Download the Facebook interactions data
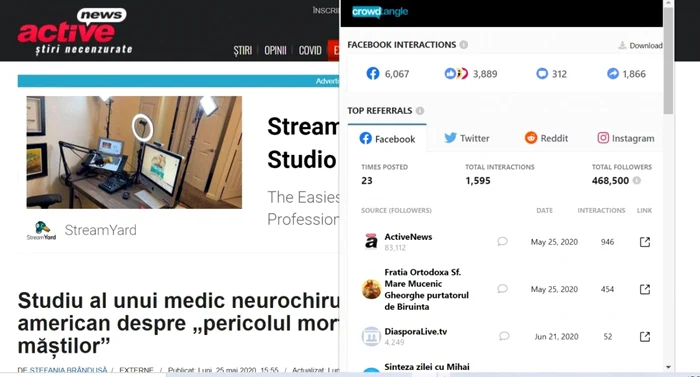The width and height of the screenshot is (700, 377). coord(640,46)
